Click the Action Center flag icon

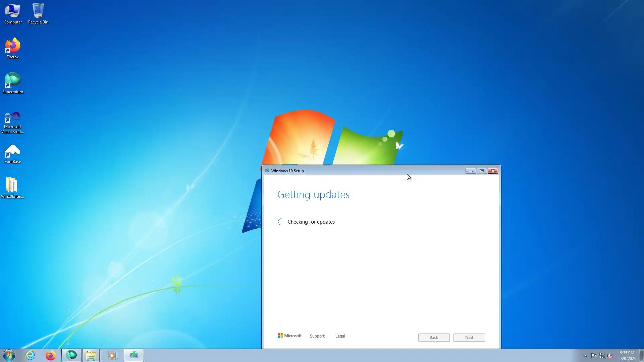[x=594, y=356]
